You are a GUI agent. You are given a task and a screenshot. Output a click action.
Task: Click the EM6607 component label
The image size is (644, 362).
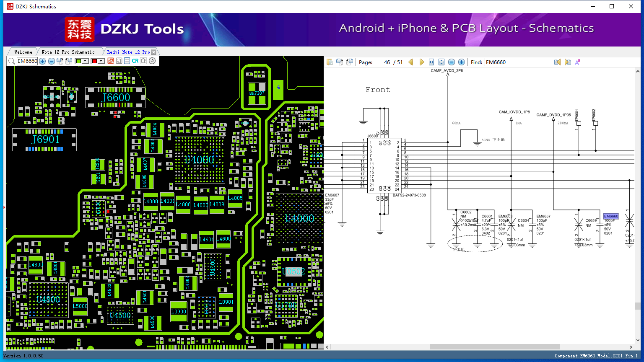pos(332,195)
